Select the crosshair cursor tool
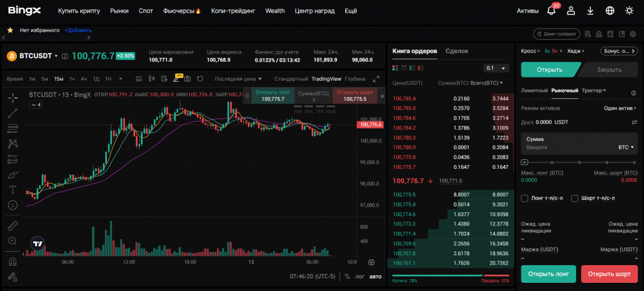Screen dimensions: 644x291 pos(13,98)
